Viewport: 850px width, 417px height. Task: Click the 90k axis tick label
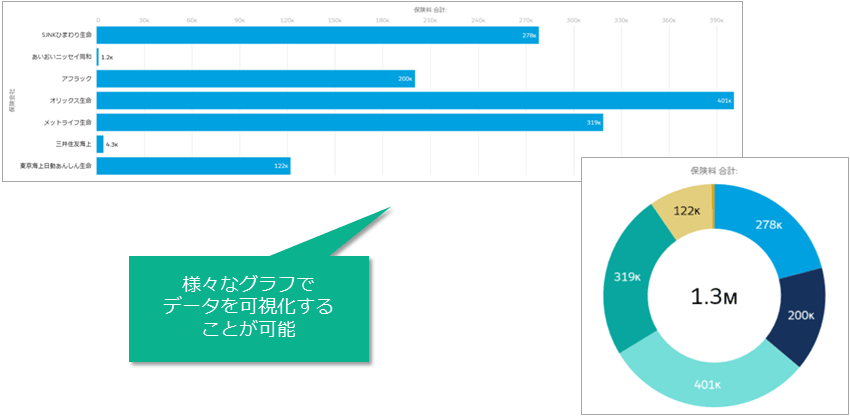[x=240, y=20]
